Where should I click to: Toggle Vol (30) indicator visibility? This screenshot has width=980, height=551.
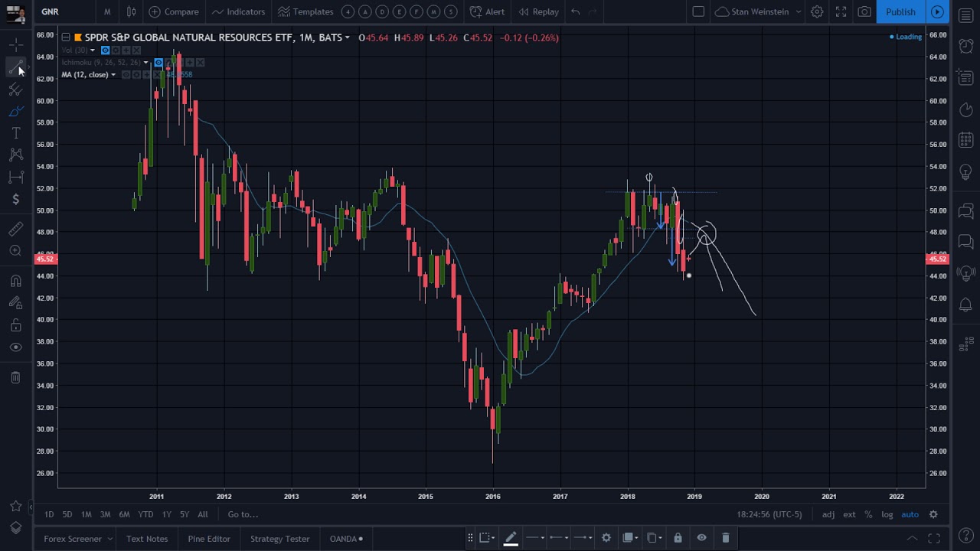[x=105, y=51]
